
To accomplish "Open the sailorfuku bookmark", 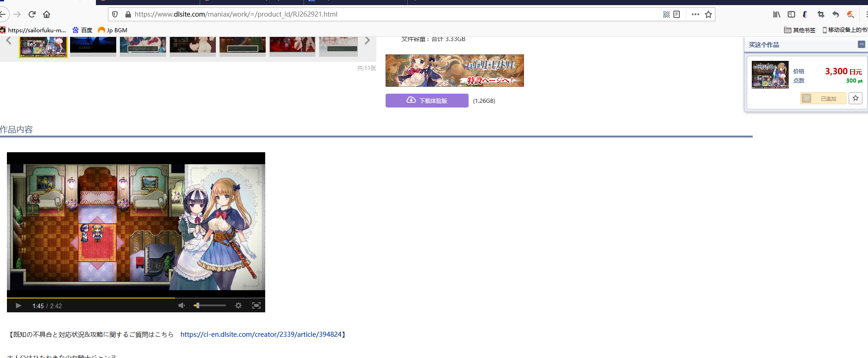I will (33, 30).
